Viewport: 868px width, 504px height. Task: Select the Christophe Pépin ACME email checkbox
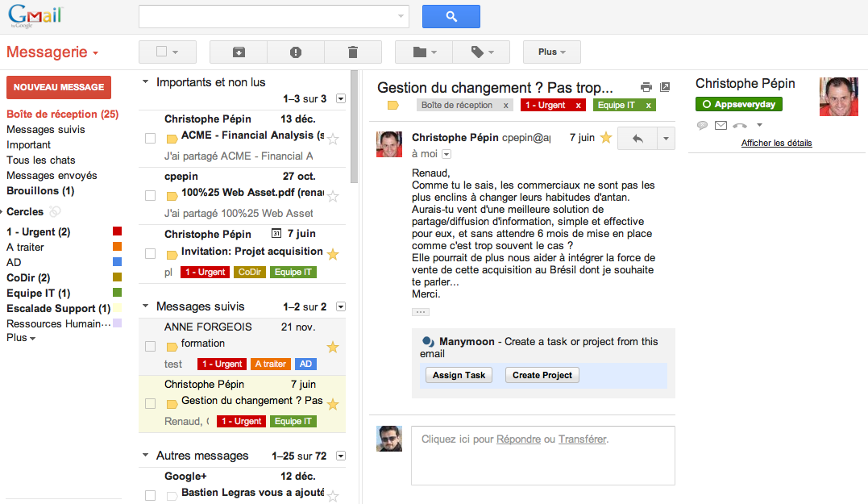tap(150, 138)
